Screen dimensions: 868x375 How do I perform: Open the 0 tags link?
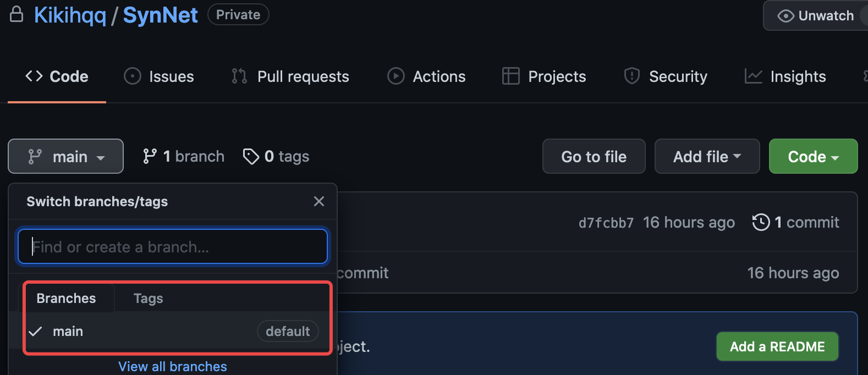[x=276, y=156]
